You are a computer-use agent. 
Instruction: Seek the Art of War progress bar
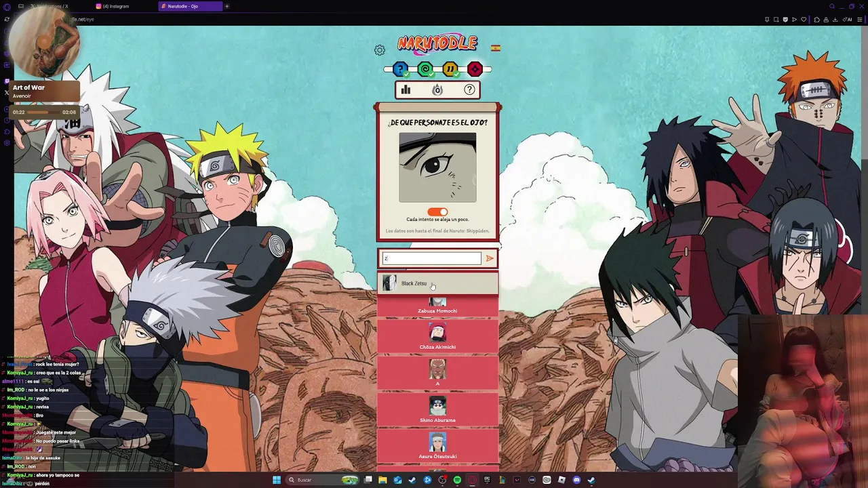(44, 113)
